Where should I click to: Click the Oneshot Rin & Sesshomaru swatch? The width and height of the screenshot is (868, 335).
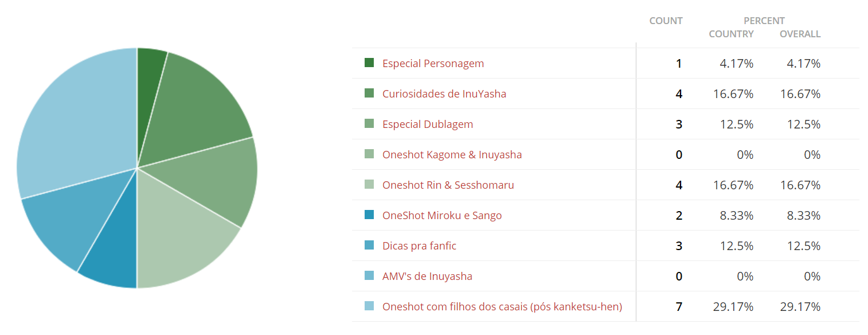point(369,184)
